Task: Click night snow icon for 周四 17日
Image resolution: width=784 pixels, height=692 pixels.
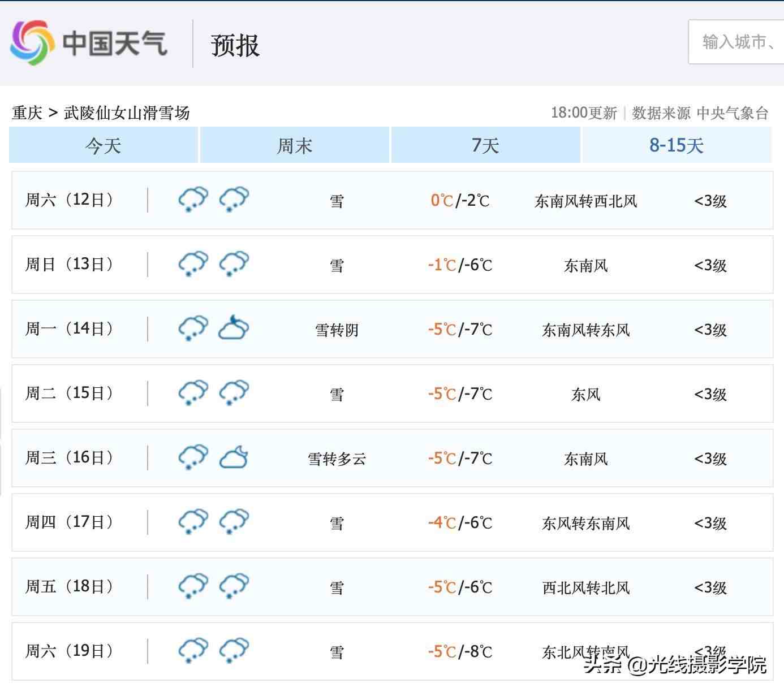Action: tap(234, 522)
